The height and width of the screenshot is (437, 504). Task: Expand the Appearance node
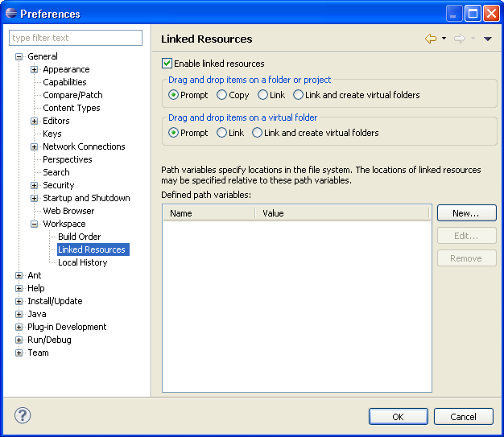tap(35, 70)
